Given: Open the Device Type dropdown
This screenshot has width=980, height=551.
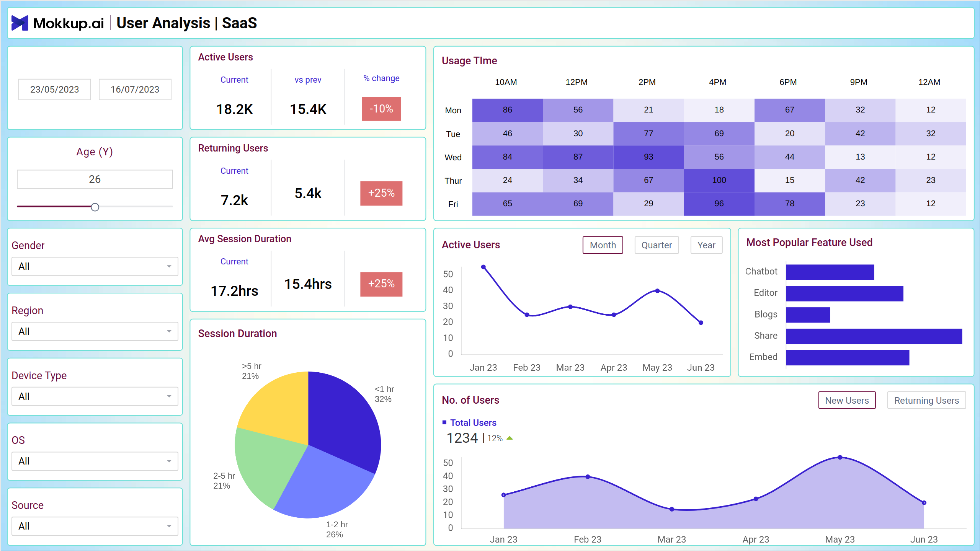Looking at the screenshot, I should tap(95, 396).
